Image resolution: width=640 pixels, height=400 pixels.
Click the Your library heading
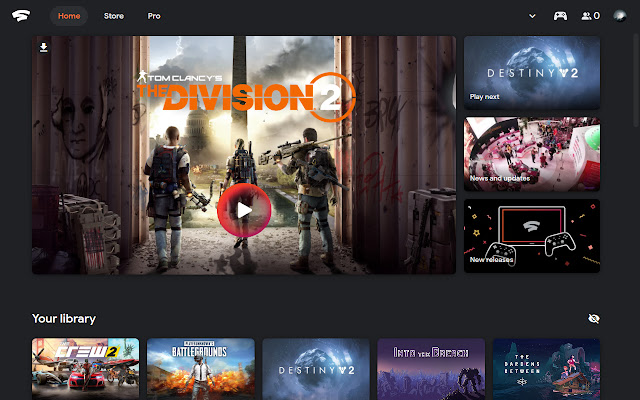64,318
